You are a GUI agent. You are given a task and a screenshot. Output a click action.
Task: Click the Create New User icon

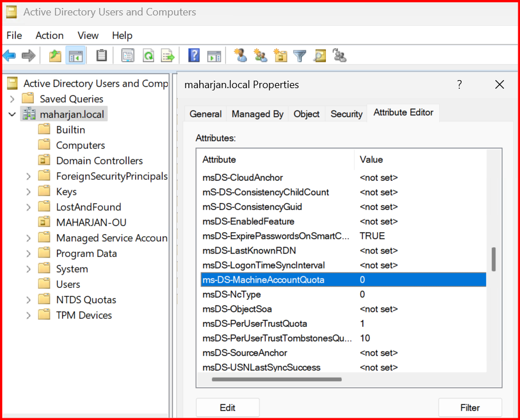241,56
